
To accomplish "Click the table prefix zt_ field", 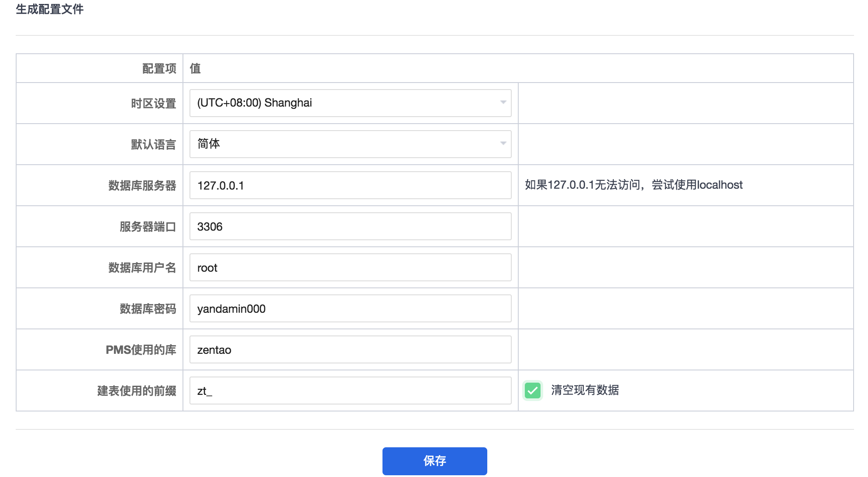I will [x=350, y=391].
